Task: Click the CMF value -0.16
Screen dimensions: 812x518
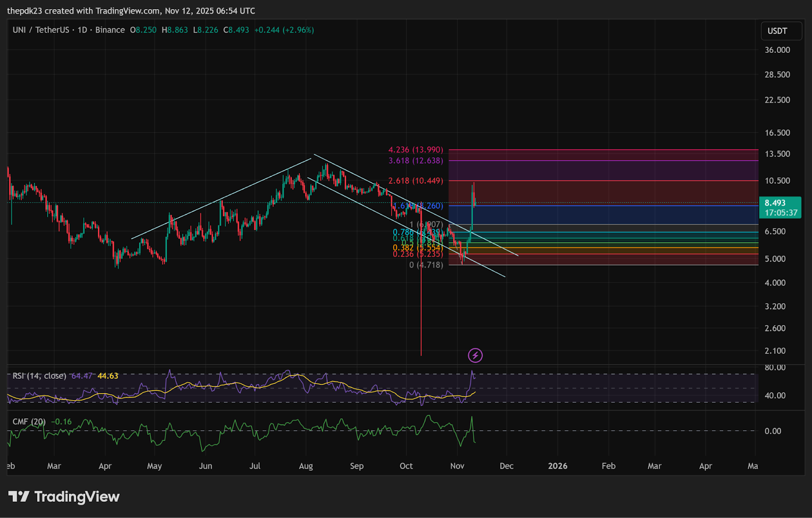Action: 61,422
